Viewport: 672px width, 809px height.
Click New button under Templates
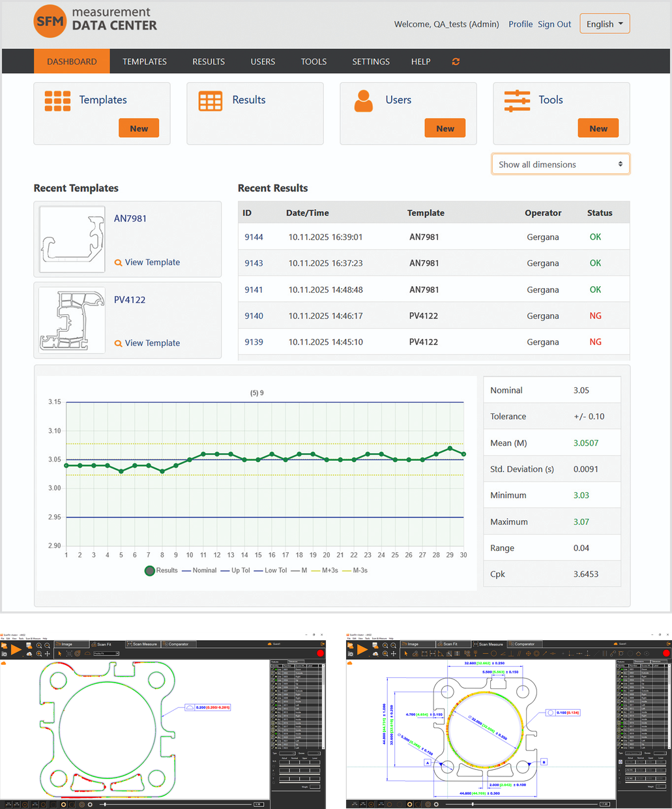click(x=138, y=128)
